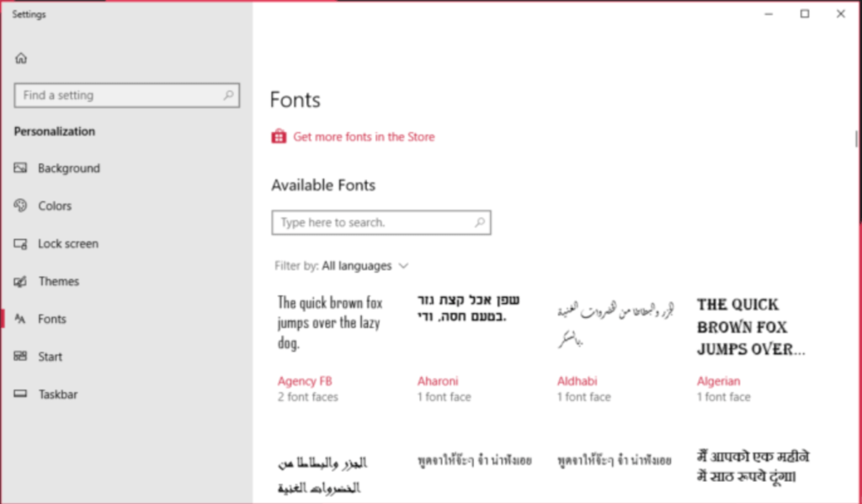Click the Available Fonts heading

[323, 185]
